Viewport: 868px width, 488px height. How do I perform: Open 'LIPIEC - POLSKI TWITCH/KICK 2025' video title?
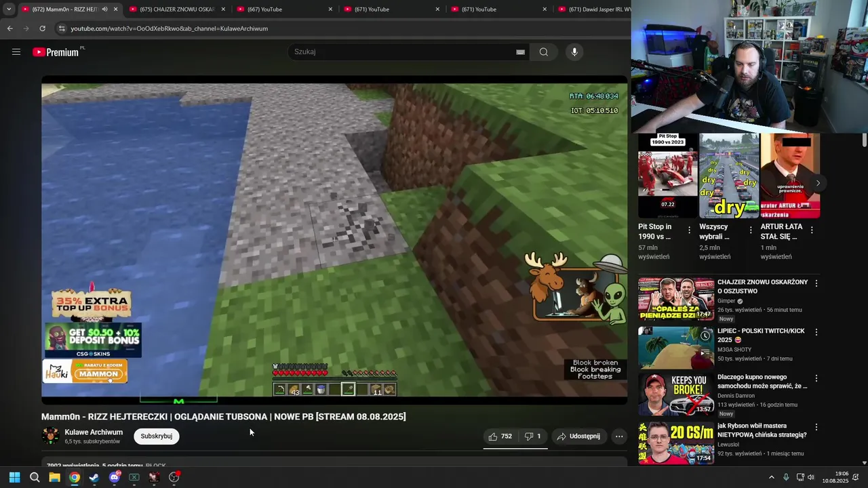(x=761, y=335)
